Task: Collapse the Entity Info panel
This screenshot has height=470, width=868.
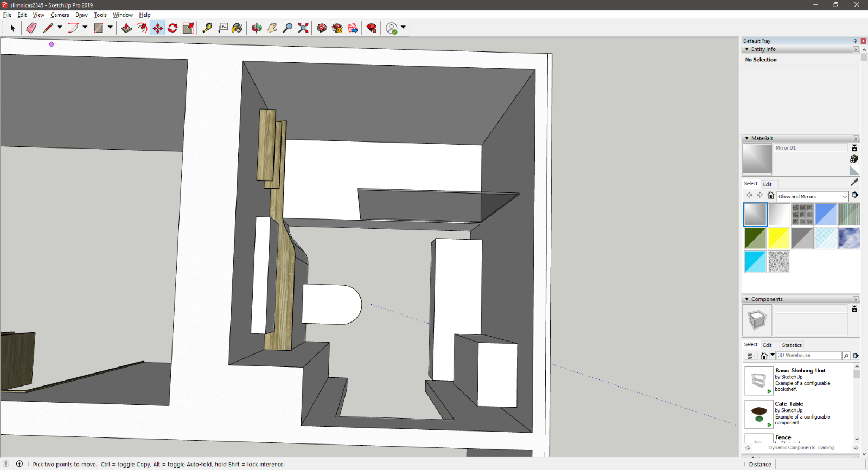Action: click(x=747, y=49)
